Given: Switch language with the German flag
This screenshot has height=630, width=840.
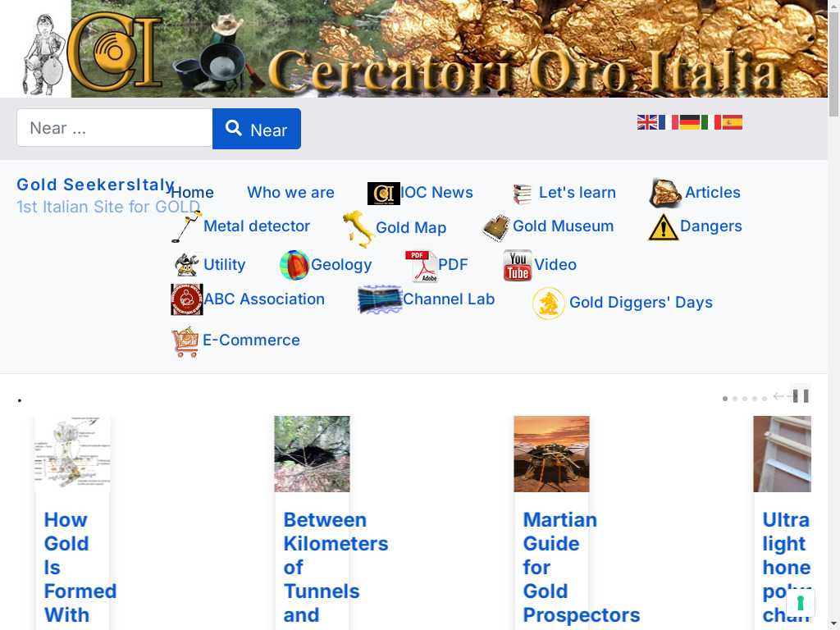Looking at the screenshot, I should [689, 122].
